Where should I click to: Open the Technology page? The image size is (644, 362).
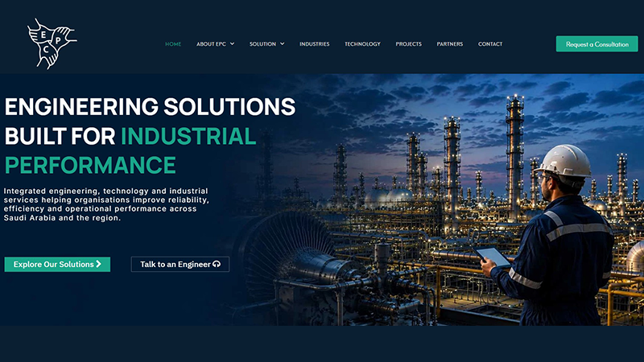pos(362,44)
